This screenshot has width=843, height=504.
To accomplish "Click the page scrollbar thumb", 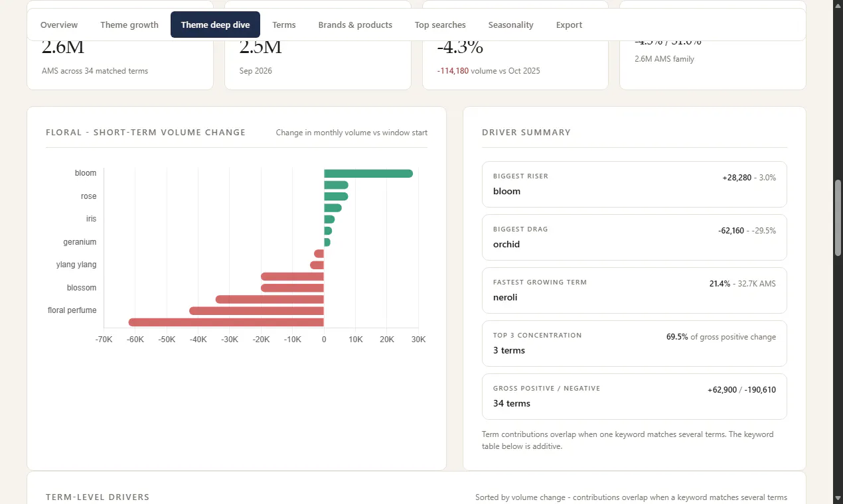I will pyautogui.click(x=838, y=218).
